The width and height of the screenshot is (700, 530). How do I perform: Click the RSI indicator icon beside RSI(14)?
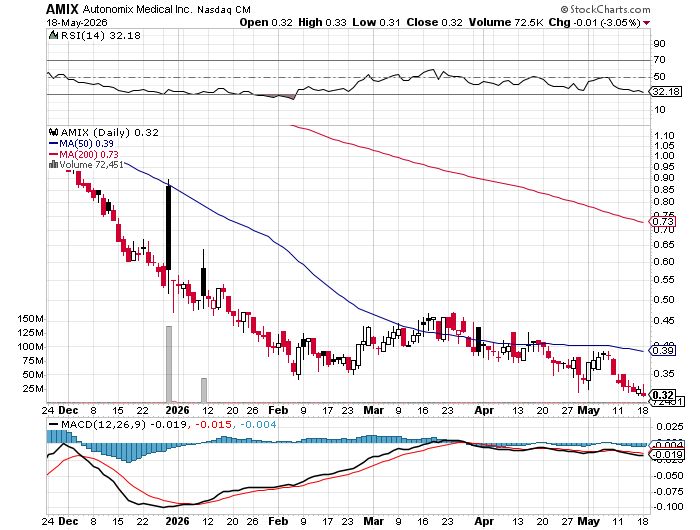tap(53, 35)
